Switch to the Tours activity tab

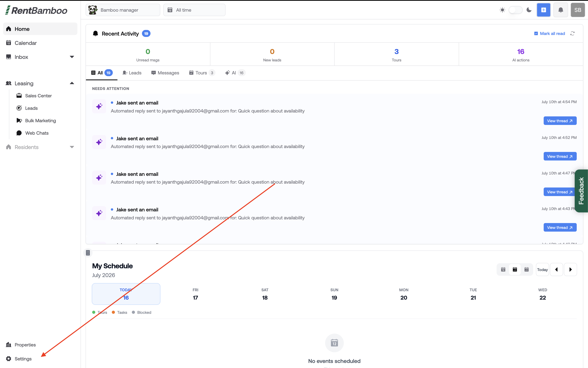(202, 73)
